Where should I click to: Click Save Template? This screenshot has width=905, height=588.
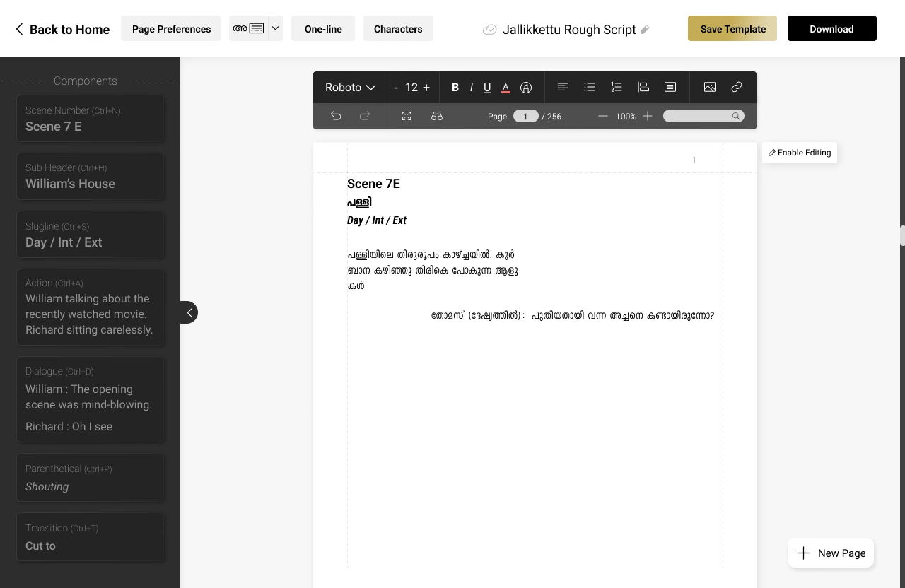732,28
